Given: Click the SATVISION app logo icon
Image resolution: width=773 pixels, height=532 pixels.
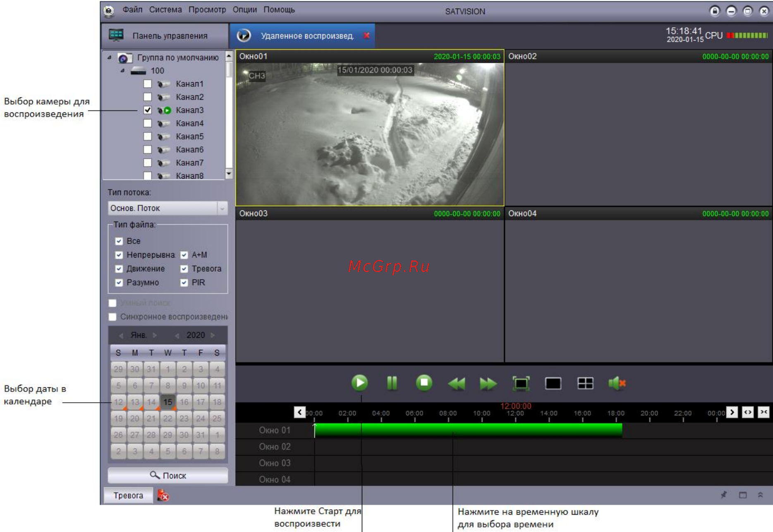Looking at the screenshot, I should pyautogui.click(x=109, y=11).
